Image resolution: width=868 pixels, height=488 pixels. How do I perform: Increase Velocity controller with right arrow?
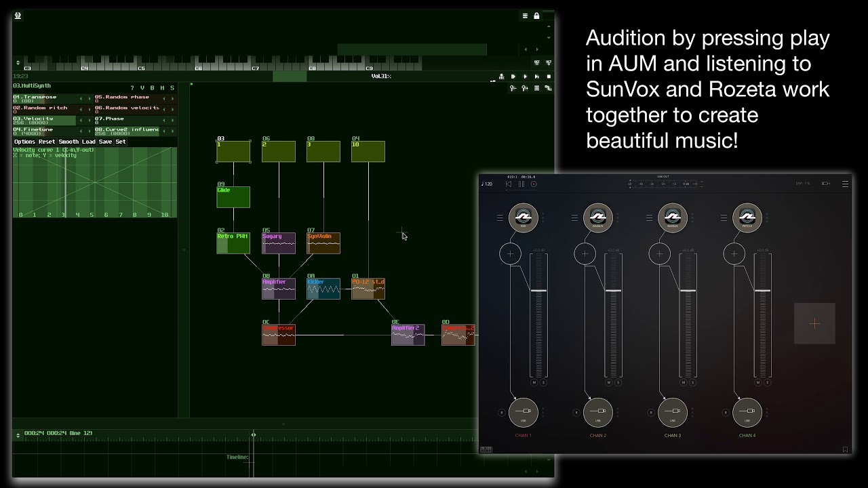[90, 120]
